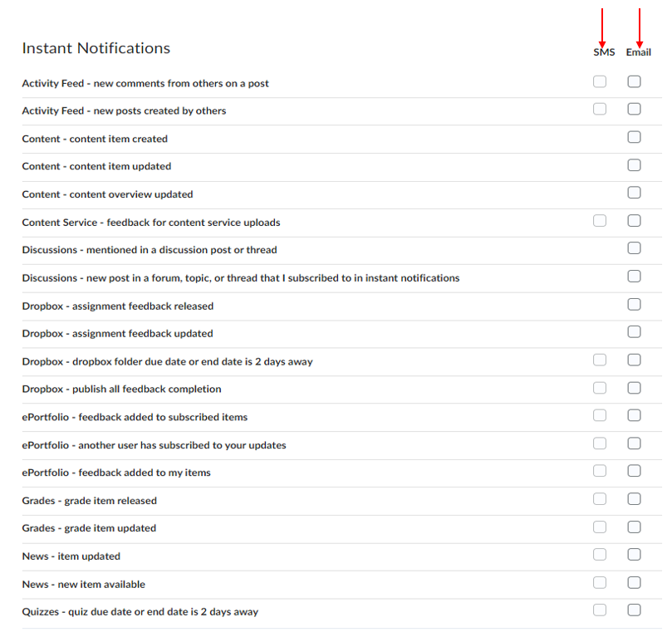Screen dimensions: 672x637
Task: Tick SMS for ePortfolio feedback on subscribed items
Action: [600, 415]
